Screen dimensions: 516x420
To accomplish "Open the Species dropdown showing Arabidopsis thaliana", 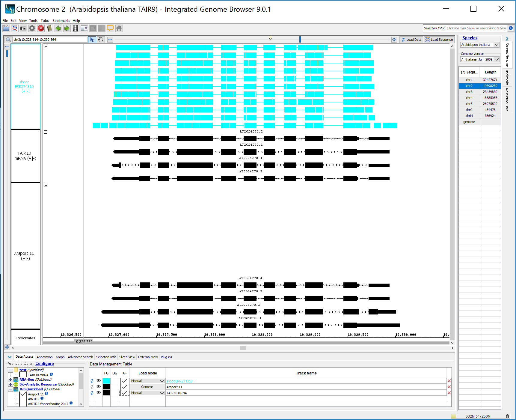I will (480, 45).
